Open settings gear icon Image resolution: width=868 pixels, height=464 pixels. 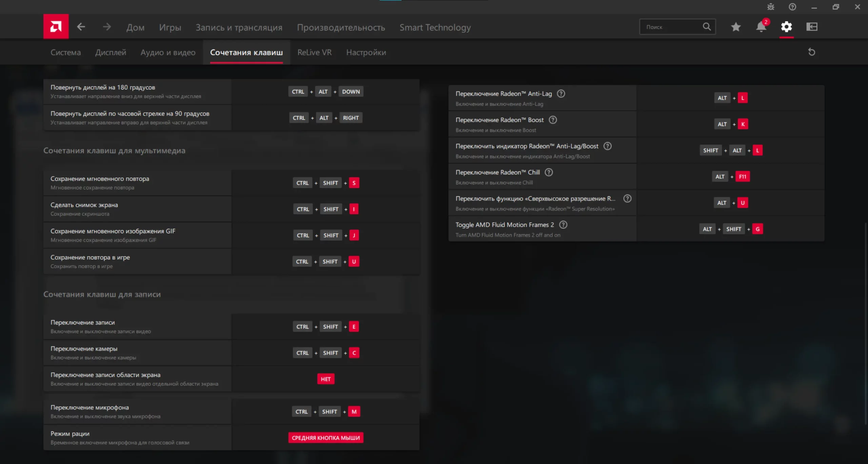(786, 27)
